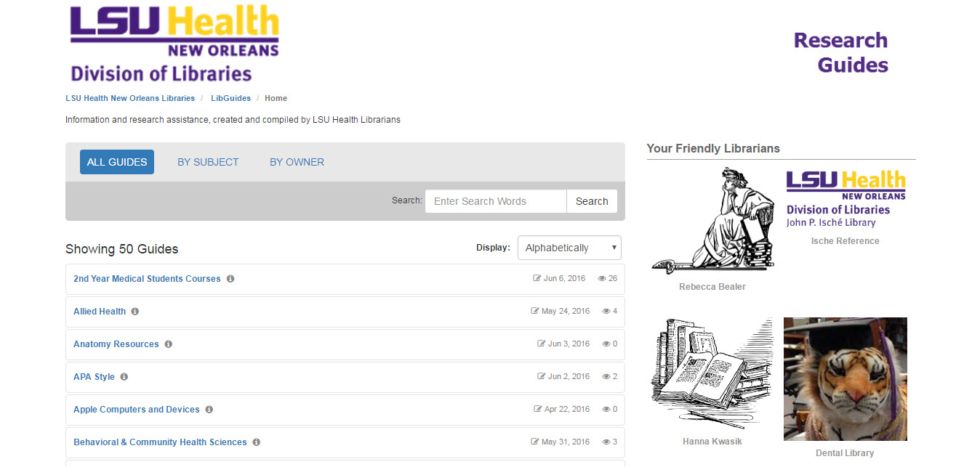Screen dimensions: 980x467
Task: Click the LibGuides breadcrumb link
Action: [x=231, y=98]
